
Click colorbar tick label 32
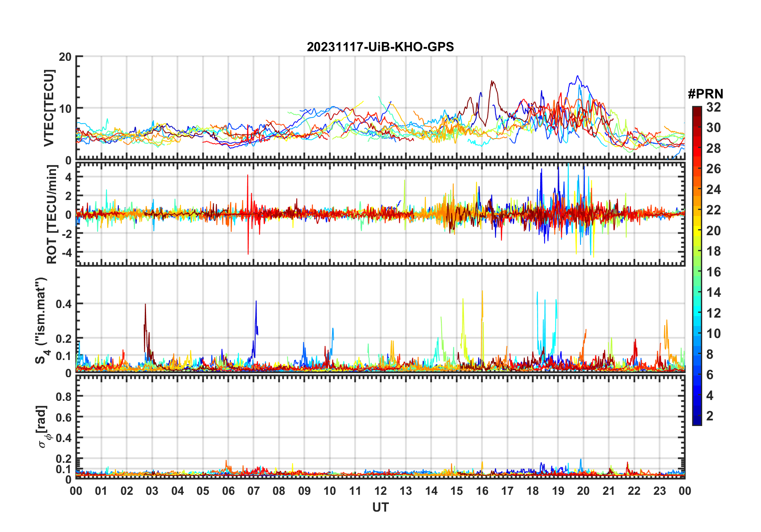[713, 107]
